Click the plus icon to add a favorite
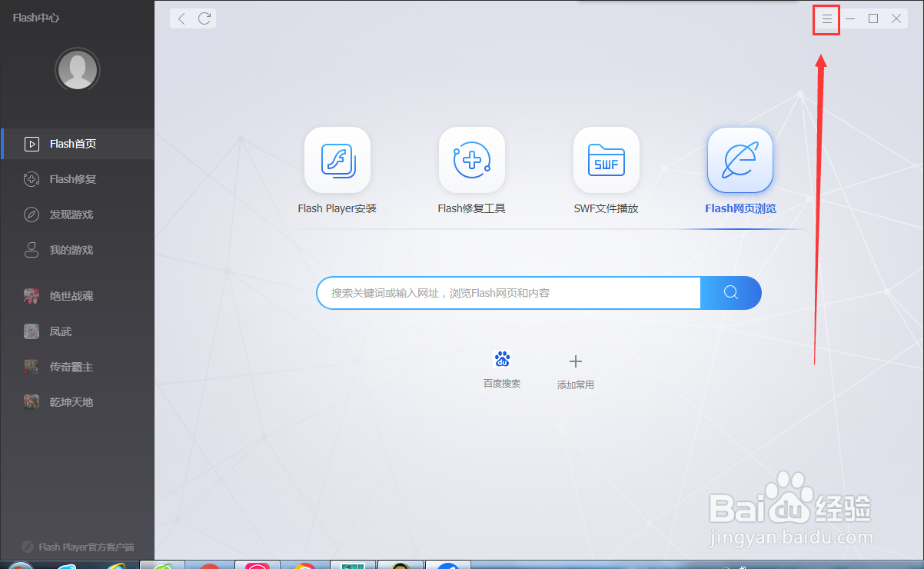 [575, 361]
